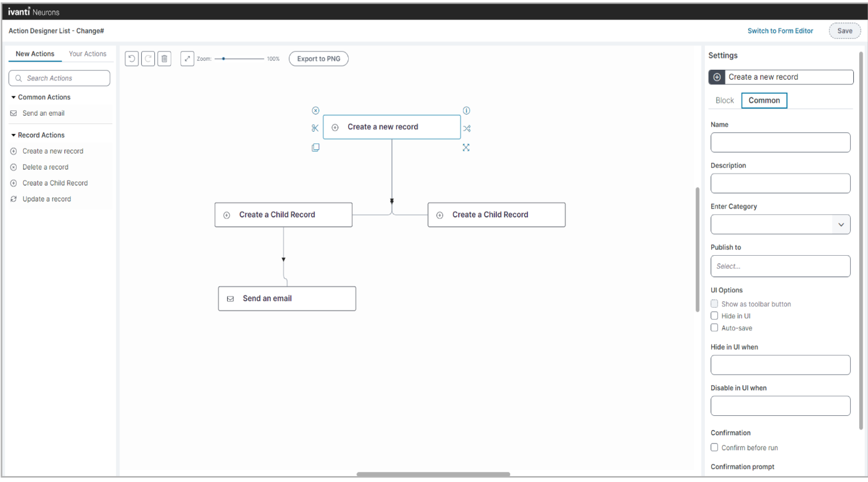The width and height of the screenshot is (868, 482).
Task: Switch to the Your Actions tab
Action: (88, 54)
